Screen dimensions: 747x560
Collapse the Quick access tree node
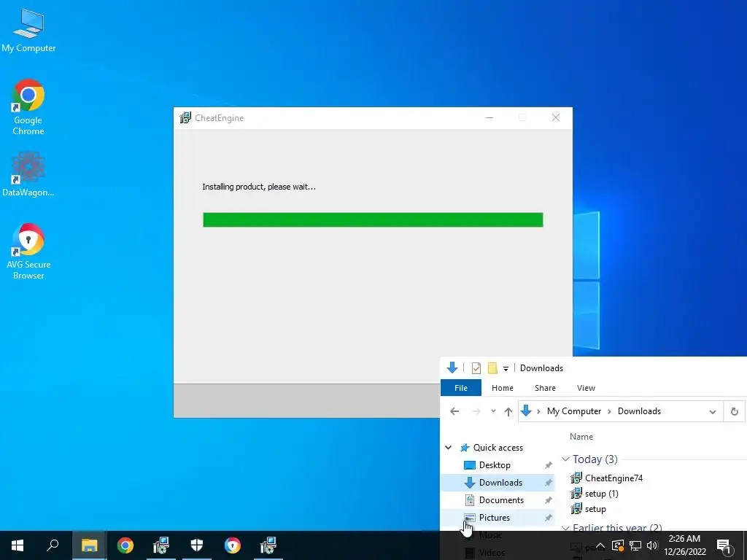tap(449, 447)
